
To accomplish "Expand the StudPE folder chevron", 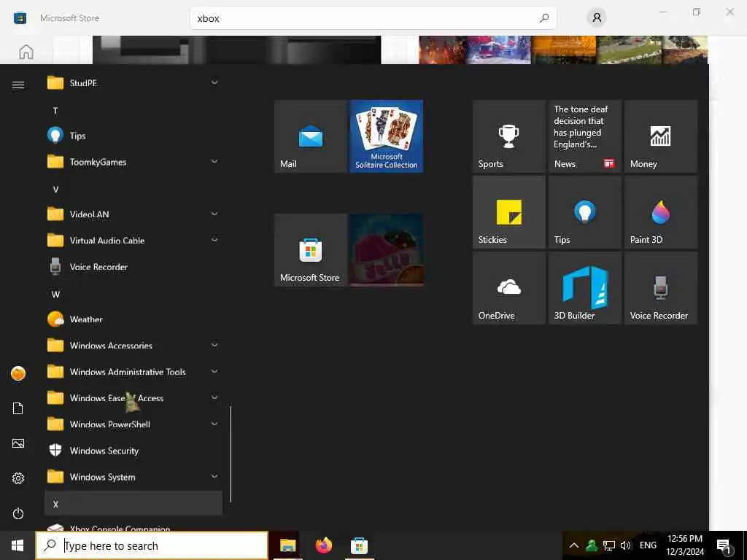I will point(214,83).
